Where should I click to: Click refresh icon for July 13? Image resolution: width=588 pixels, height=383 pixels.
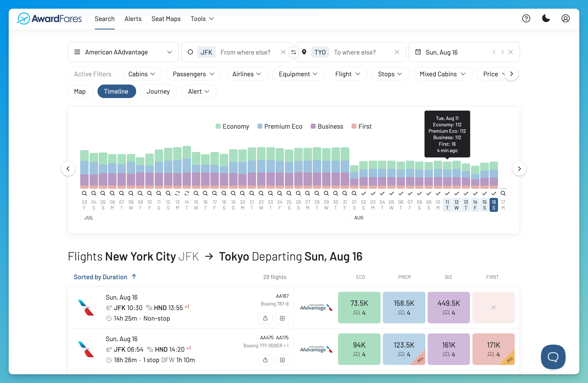177,193
